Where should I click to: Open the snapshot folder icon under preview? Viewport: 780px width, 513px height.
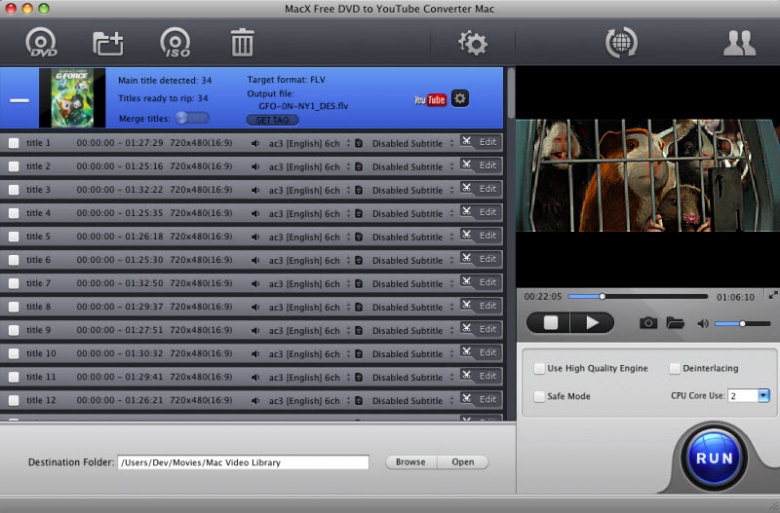pos(675,323)
